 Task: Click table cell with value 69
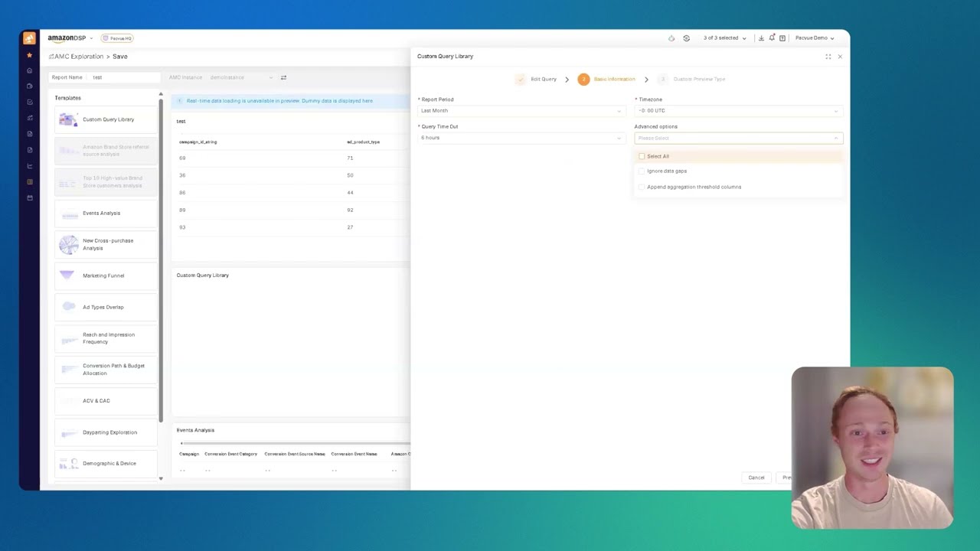(x=182, y=158)
